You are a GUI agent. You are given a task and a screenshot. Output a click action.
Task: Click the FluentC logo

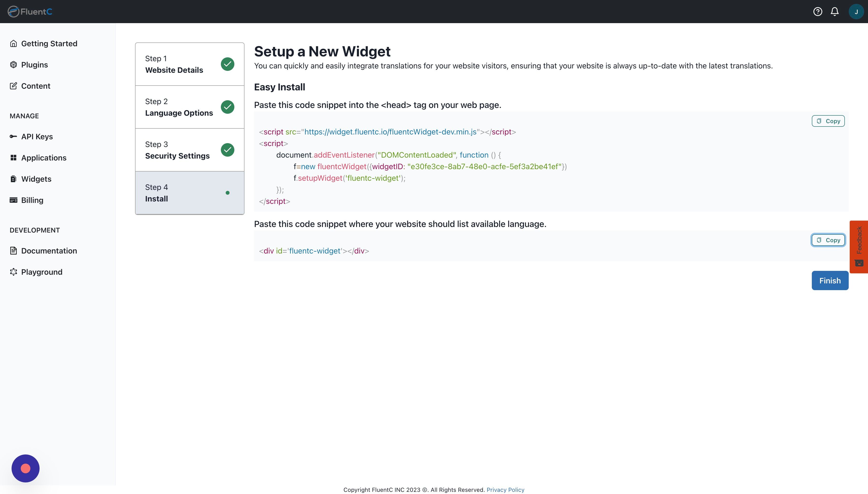(x=30, y=12)
